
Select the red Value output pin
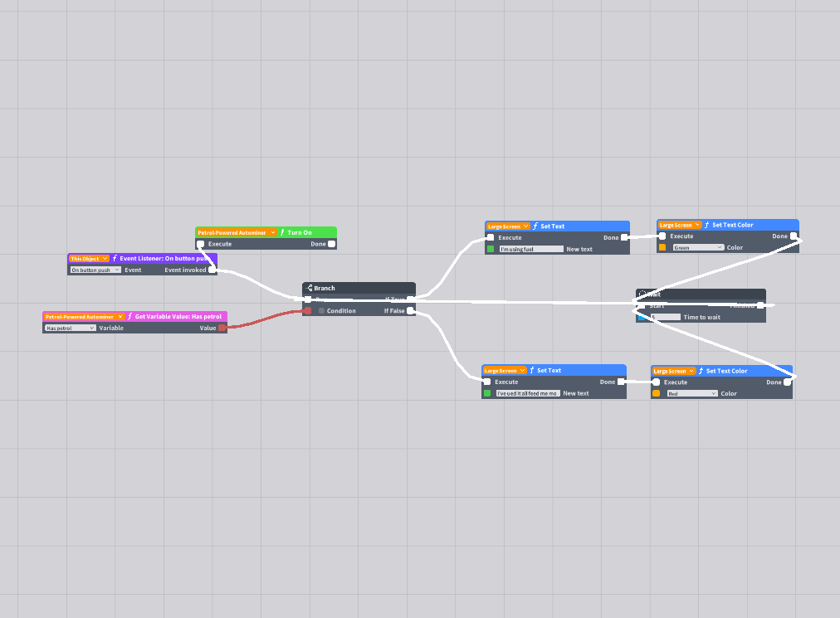pos(222,328)
